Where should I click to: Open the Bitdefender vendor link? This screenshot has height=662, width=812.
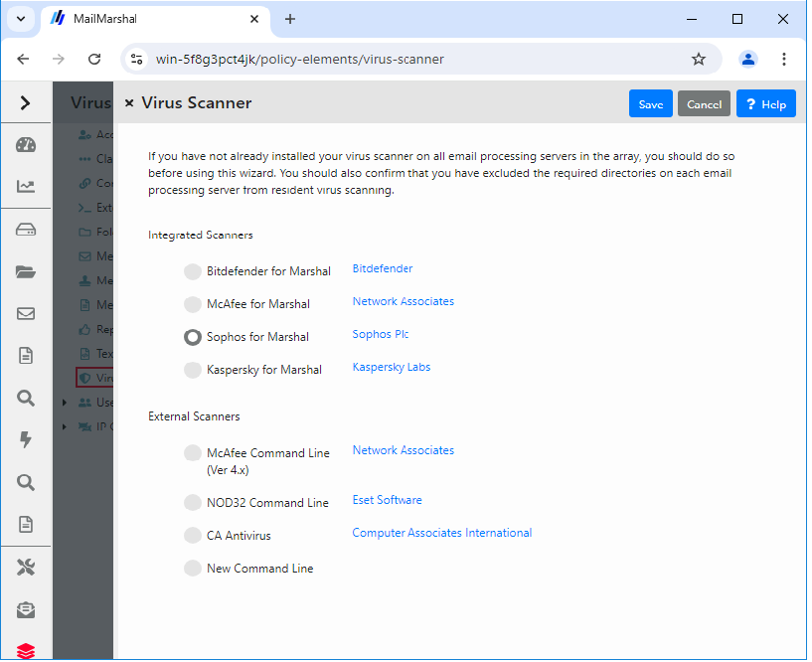pos(383,268)
